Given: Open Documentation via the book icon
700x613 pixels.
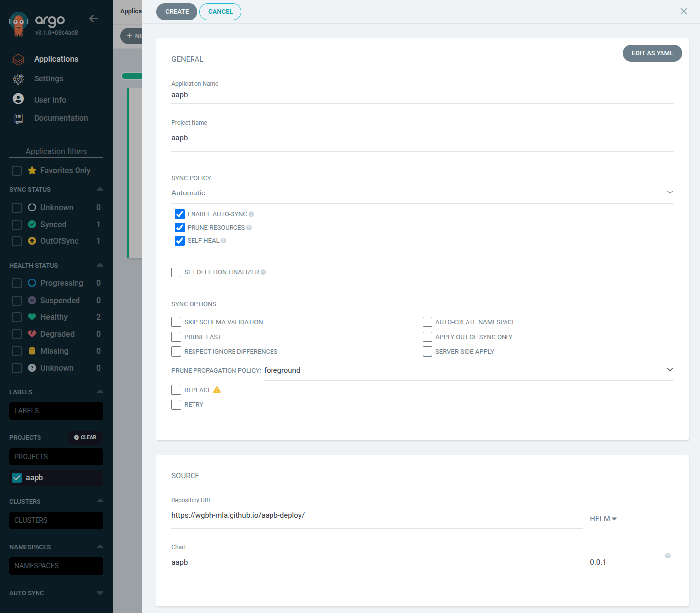Looking at the screenshot, I should pyautogui.click(x=18, y=118).
